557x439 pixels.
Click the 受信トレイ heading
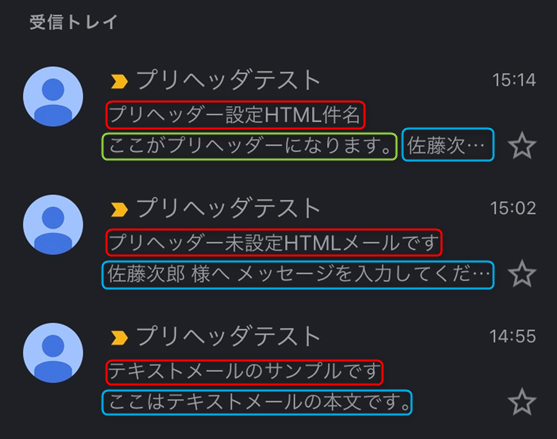click(x=73, y=22)
